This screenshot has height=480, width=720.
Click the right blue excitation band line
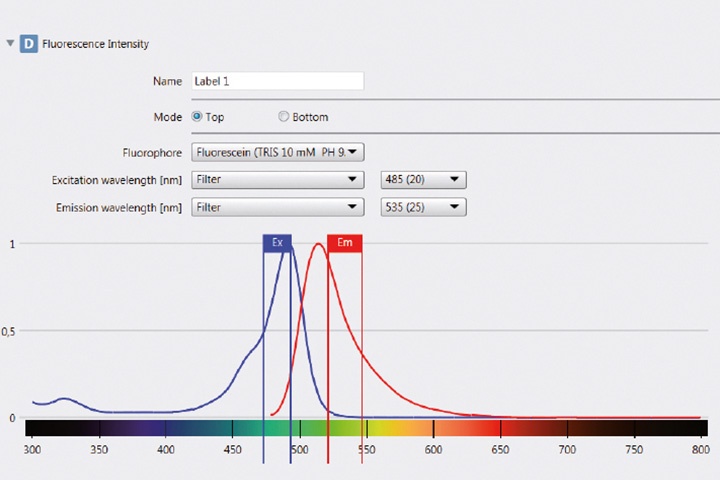(291, 350)
